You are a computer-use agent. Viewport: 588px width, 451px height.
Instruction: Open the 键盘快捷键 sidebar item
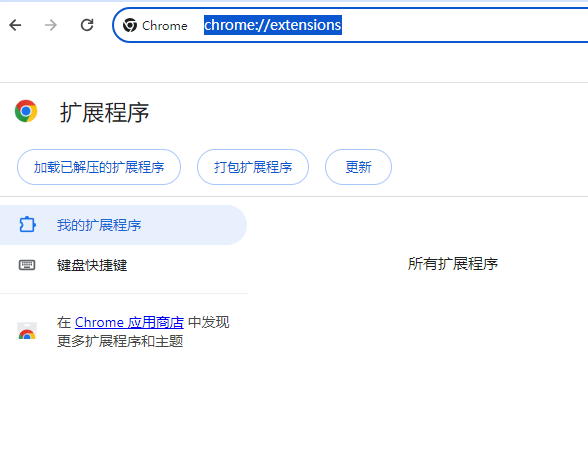pos(123,265)
